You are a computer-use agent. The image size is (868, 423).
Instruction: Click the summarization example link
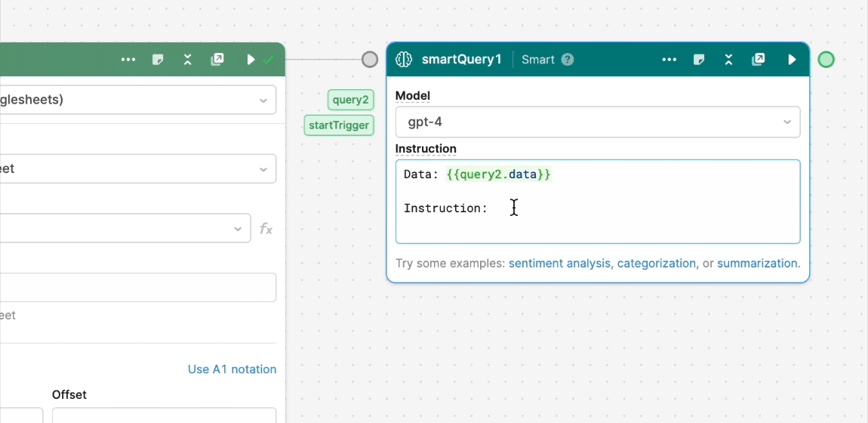(757, 264)
